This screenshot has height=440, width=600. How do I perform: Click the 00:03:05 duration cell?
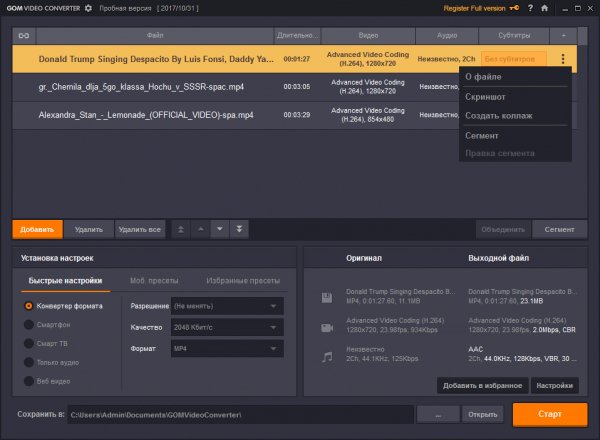[297, 87]
